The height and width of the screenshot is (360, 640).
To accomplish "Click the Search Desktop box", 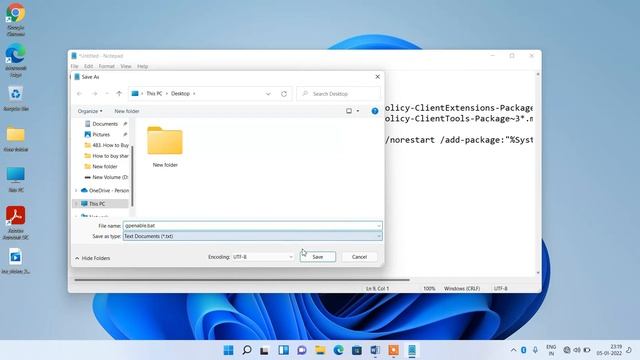I will (339, 94).
